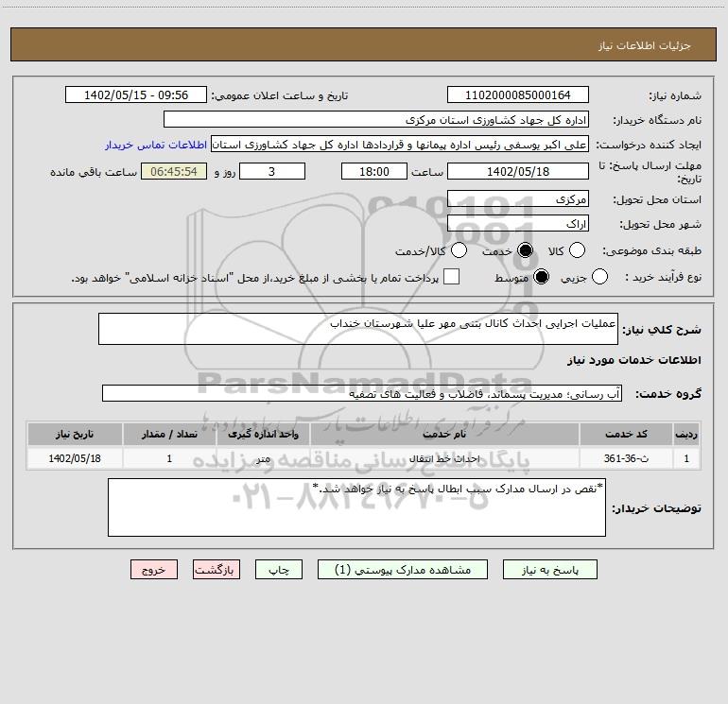Click the شرح کلی نیاز description box
Image resolution: width=728 pixels, height=704 pixels.
coord(358,329)
